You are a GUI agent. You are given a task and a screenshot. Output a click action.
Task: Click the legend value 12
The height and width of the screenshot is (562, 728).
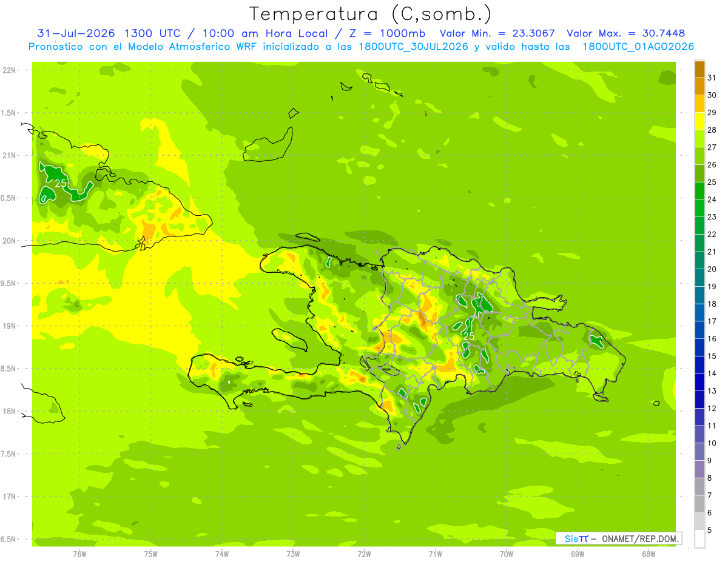[712, 409]
